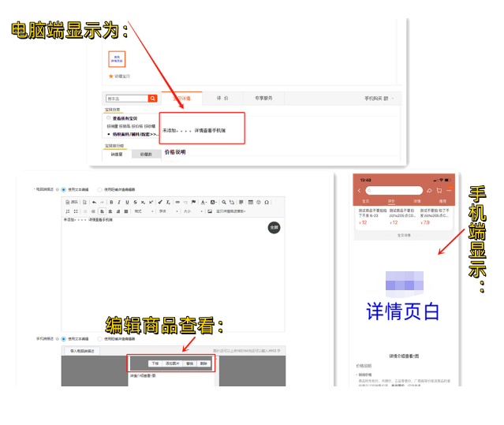Click the undo arrow in the editor toolbar

pyautogui.click(x=94, y=202)
